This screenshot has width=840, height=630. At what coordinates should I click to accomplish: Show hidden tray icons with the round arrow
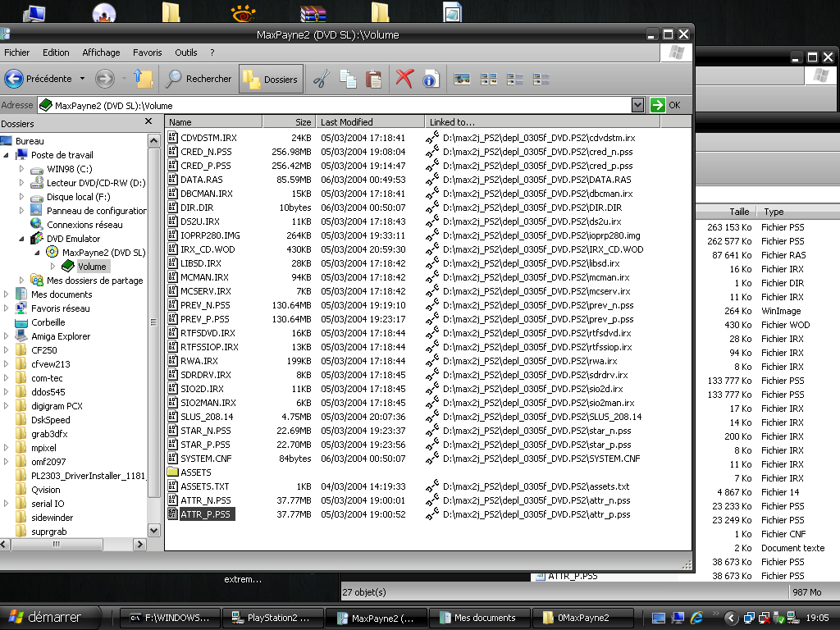[731, 618]
